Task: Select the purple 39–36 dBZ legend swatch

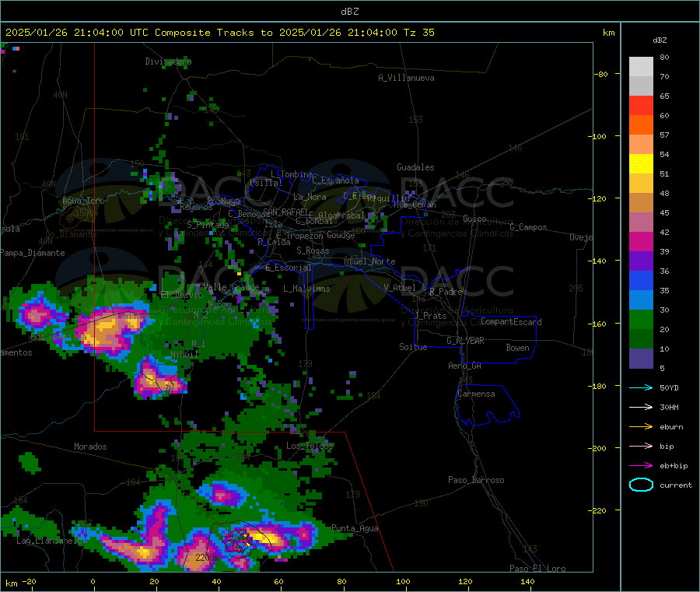Action: pos(641,261)
